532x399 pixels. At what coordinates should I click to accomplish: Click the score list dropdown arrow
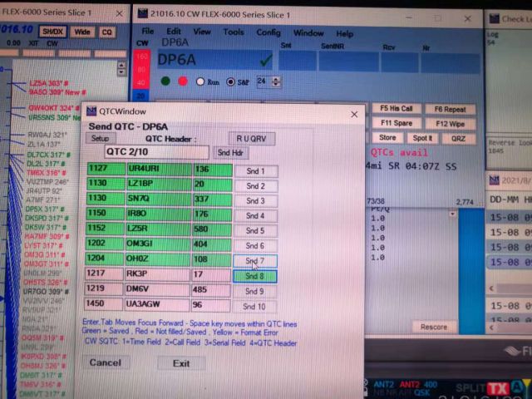tap(452, 214)
